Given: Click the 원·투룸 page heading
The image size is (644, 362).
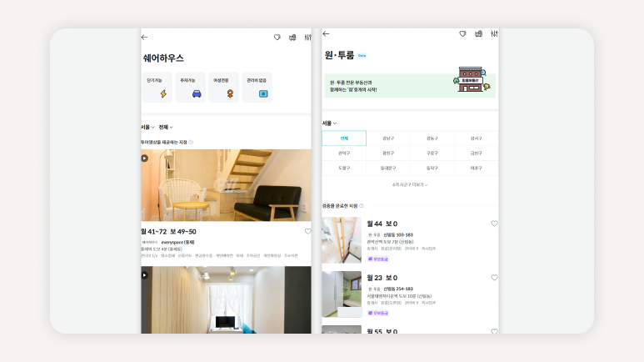Looking at the screenshot, I should click(x=339, y=55).
